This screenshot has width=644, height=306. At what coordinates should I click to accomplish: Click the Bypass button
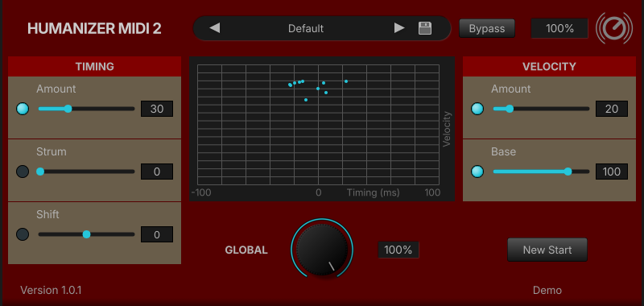coord(487,28)
